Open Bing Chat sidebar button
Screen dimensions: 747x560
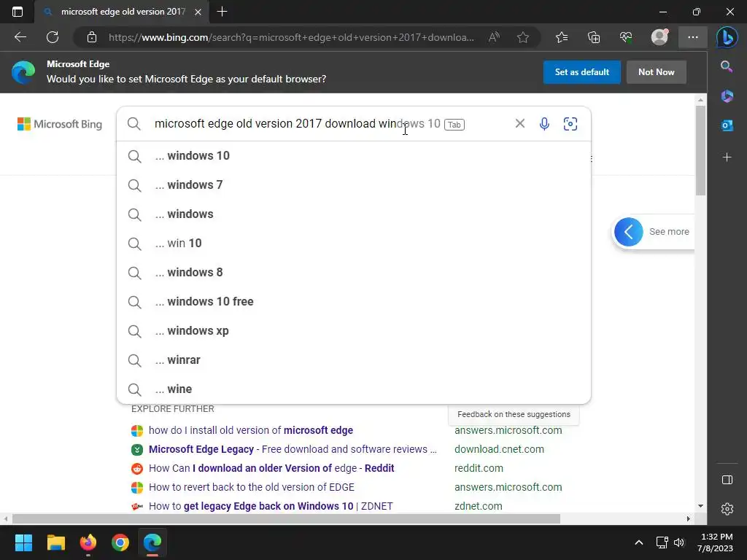tap(727, 37)
